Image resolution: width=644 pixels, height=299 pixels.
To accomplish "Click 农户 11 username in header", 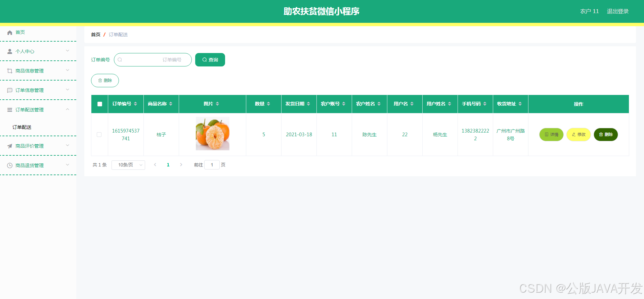I will click(x=590, y=11).
